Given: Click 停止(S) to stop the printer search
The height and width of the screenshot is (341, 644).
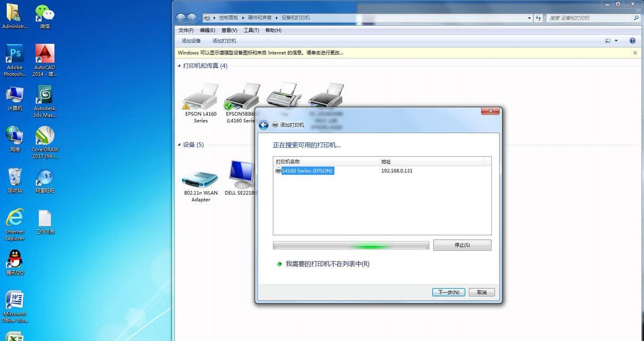Looking at the screenshot, I should [462, 245].
